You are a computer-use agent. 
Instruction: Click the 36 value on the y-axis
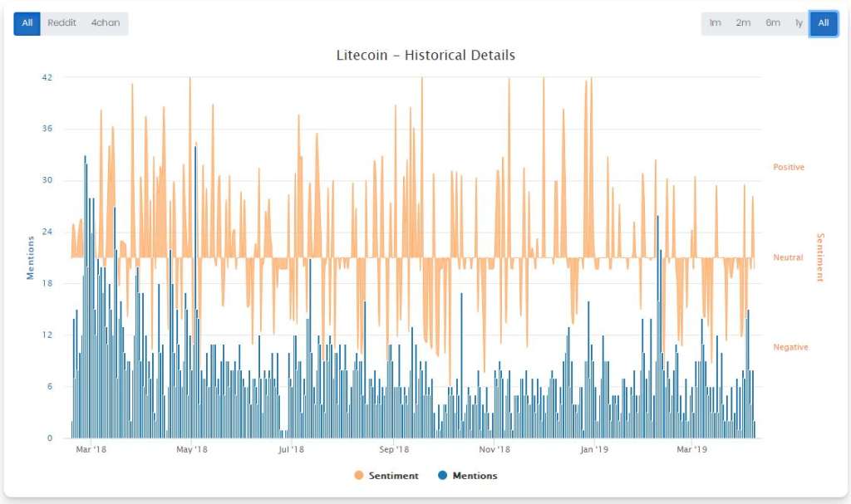coord(47,129)
